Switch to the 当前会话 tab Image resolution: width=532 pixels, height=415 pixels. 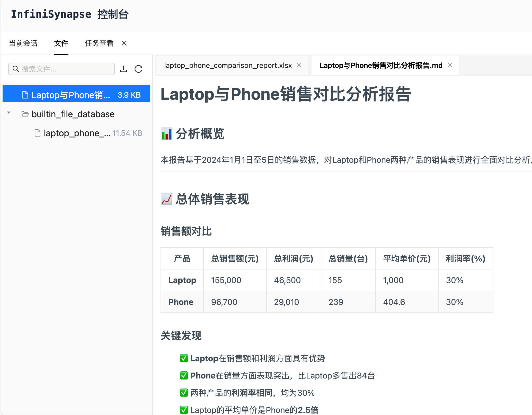click(23, 43)
